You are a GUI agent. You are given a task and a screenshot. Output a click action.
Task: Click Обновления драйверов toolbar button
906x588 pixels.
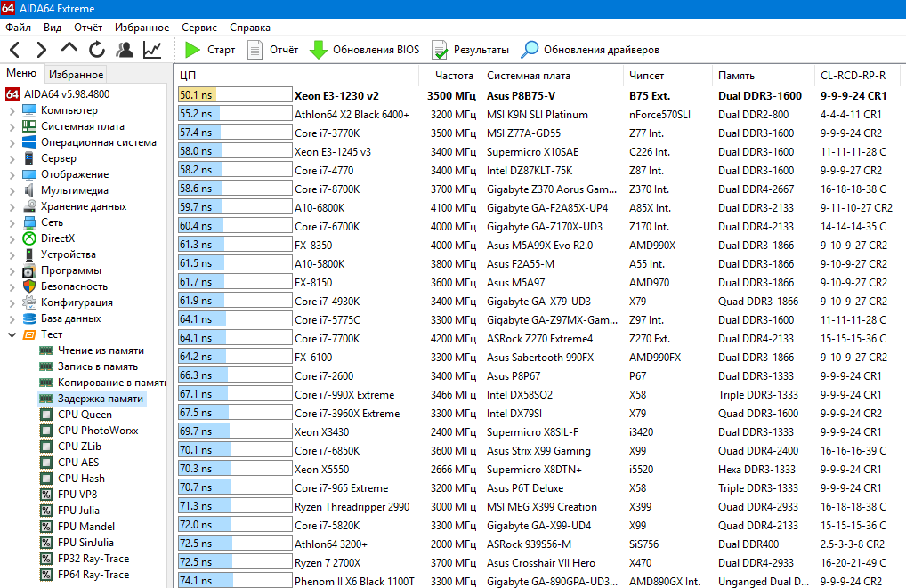point(590,50)
